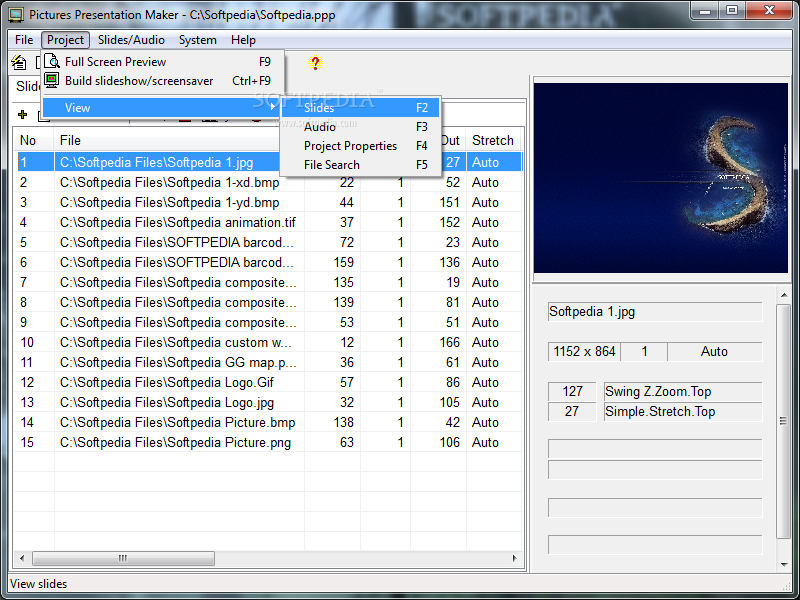Click In value 44 of slide 3
The width and height of the screenshot is (800, 600).
point(346,202)
